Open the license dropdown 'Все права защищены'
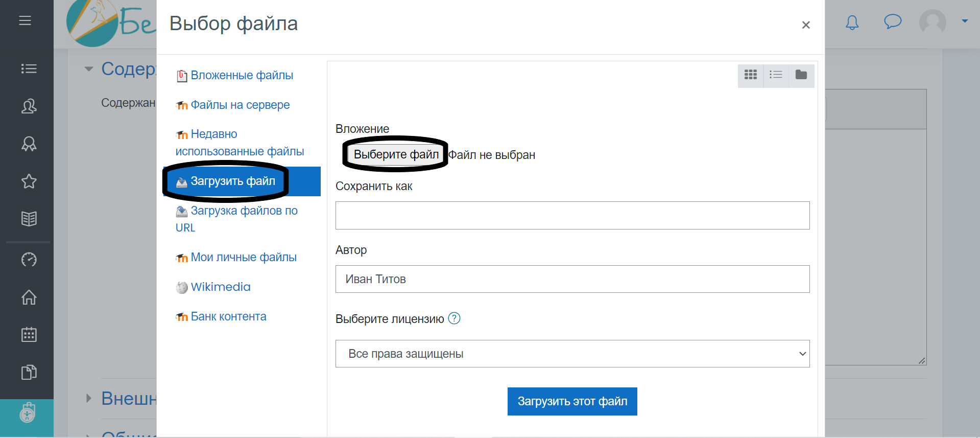This screenshot has width=980, height=438. click(572, 354)
